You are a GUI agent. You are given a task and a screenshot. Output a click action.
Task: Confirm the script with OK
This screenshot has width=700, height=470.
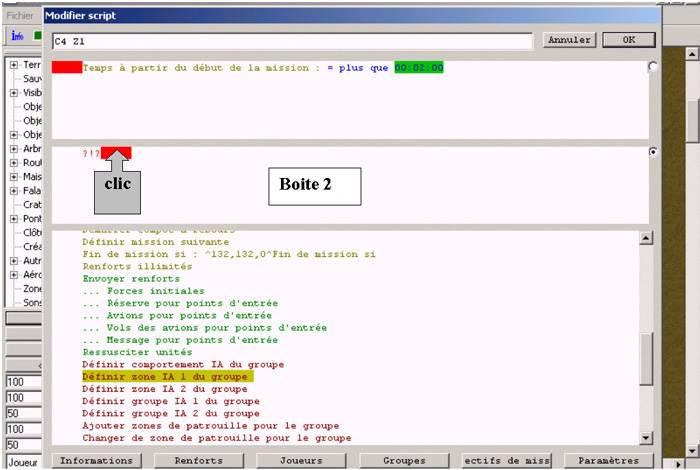click(x=628, y=40)
